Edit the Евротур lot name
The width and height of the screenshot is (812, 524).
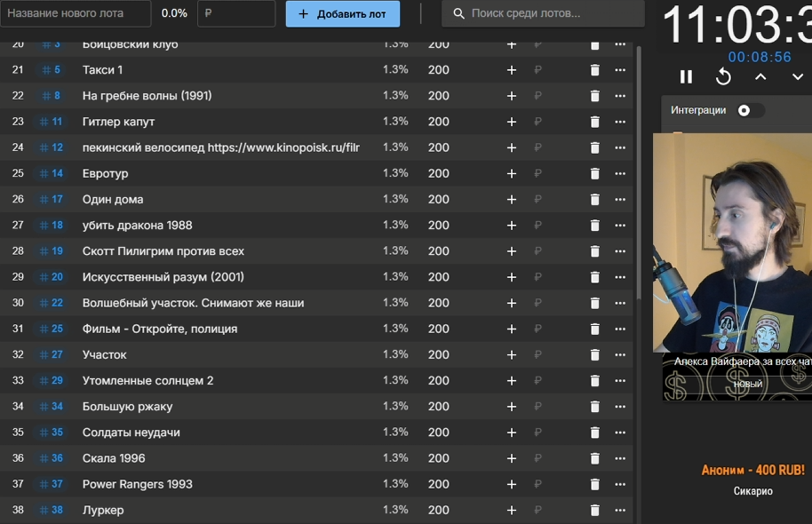click(105, 173)
